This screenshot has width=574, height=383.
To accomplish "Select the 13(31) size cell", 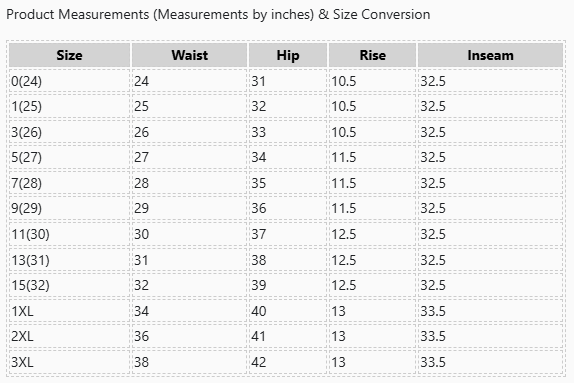I will coord(70,260).
